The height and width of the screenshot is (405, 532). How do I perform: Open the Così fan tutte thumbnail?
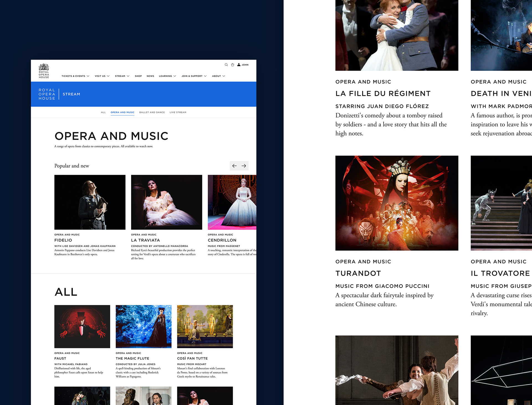coord(205,327)
